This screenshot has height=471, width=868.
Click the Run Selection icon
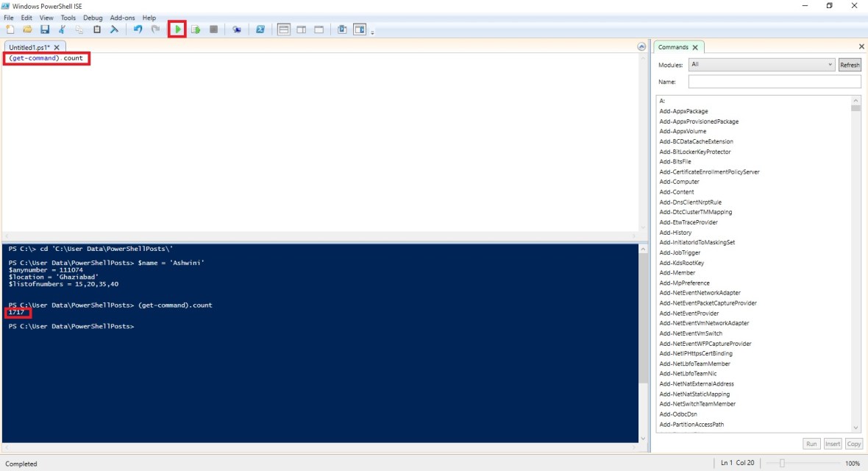pyautogui.click(x=196, y=29)
